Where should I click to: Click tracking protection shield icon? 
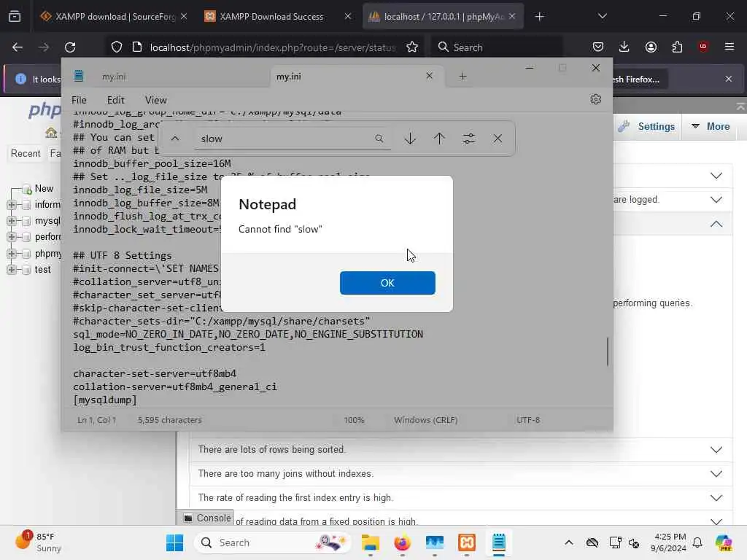117,47
